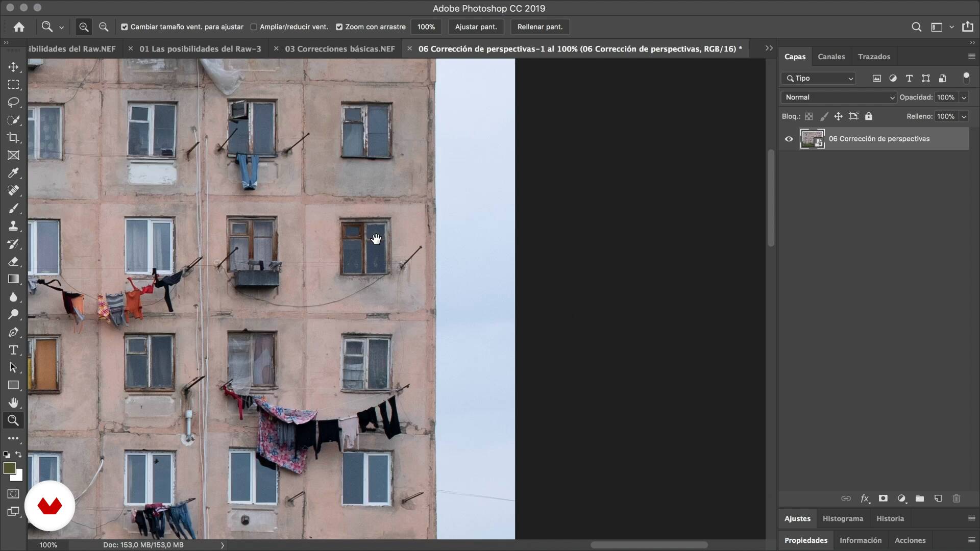Toggle adjustment layer filter
Viewport: 980px width, 551px height.
(x=893, y=78)
